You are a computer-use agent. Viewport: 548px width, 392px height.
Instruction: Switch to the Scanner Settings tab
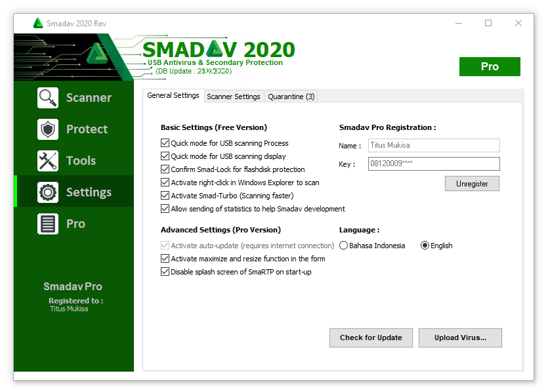point(234,97)
